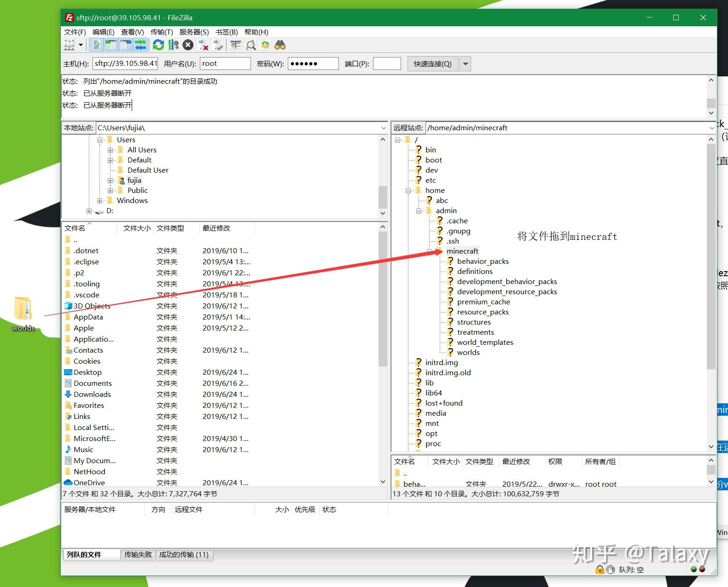728x587 pixels.
Task: Search for files recursively binoculars icon
Action: click(x=280, y=45)
